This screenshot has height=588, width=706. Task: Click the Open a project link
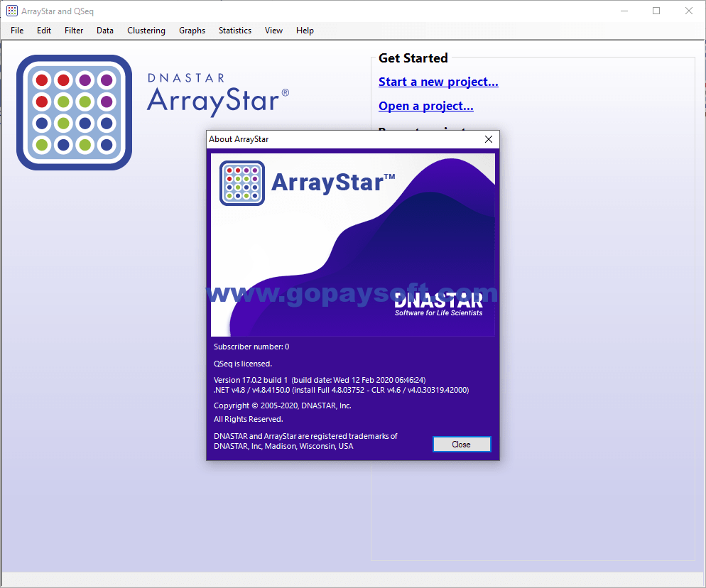pos(426,107)
